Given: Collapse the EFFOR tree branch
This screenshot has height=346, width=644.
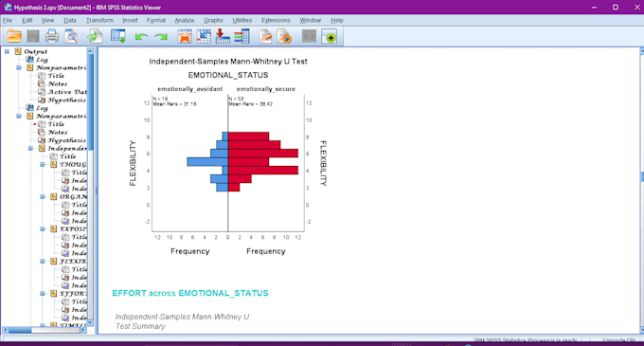Looking at the screenshot, I should coord(43,294).
